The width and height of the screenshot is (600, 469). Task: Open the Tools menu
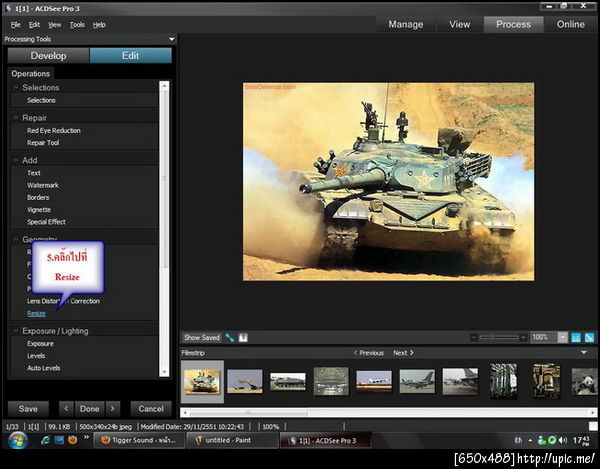[x=77, y=25]
